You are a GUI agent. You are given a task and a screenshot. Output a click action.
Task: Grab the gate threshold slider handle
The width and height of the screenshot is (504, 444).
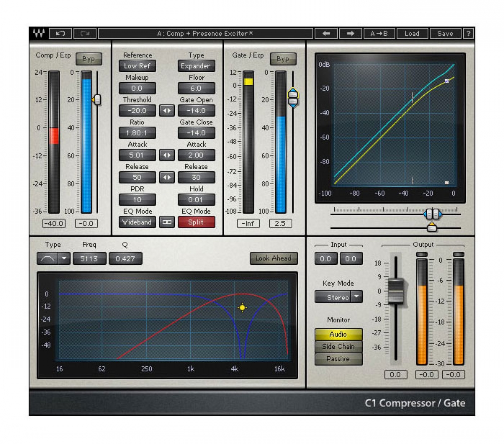293,98
